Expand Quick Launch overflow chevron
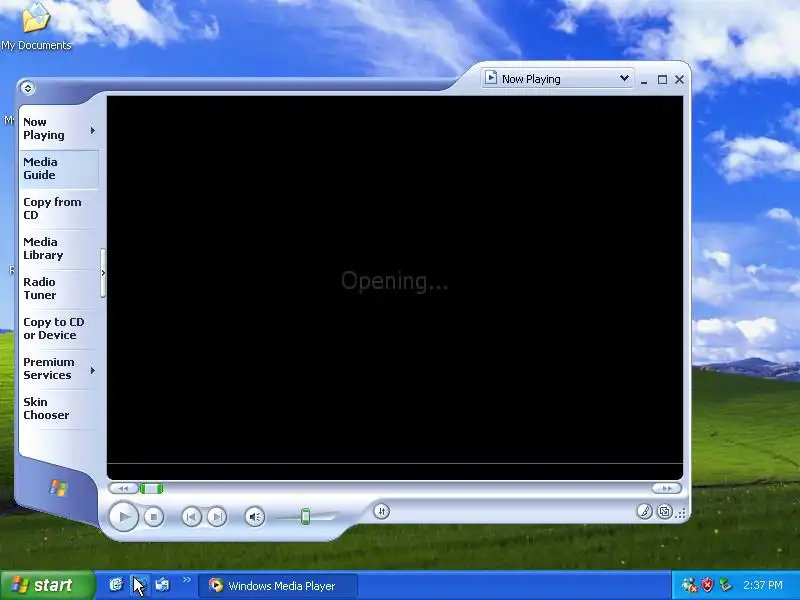This screenshot has height=600, width=800. pos(187,580)
